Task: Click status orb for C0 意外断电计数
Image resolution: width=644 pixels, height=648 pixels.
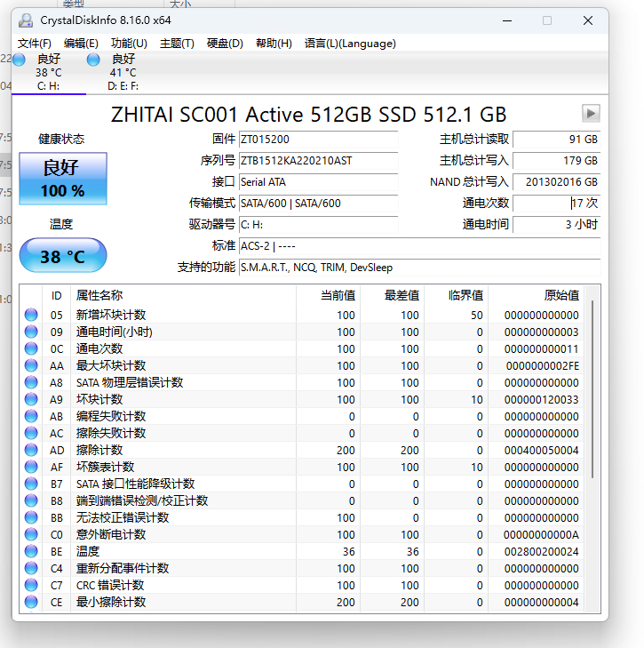Action: 31,534
